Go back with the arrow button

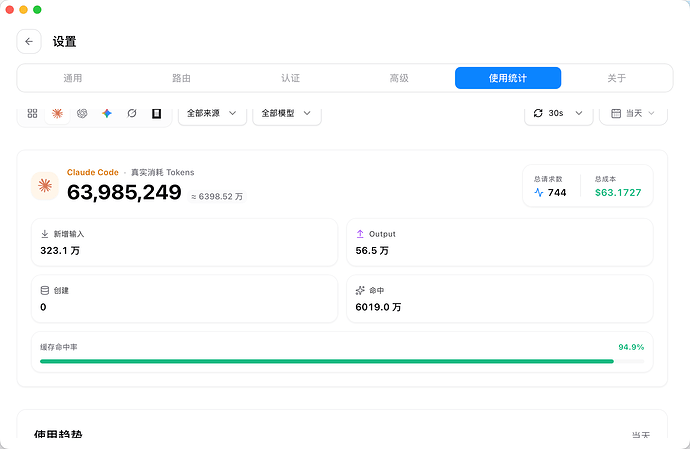tap(29, 41)
